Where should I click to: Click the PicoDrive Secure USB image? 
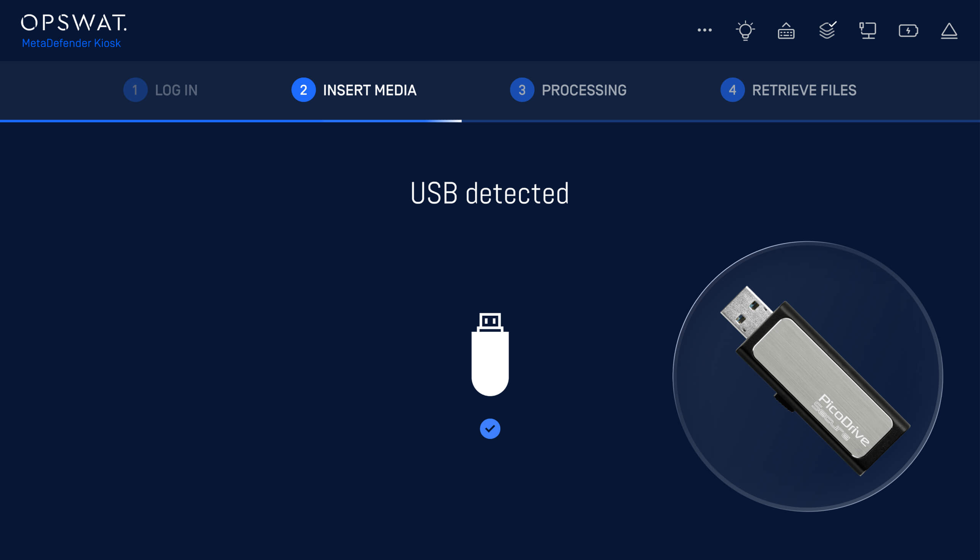tap(808, 376)
